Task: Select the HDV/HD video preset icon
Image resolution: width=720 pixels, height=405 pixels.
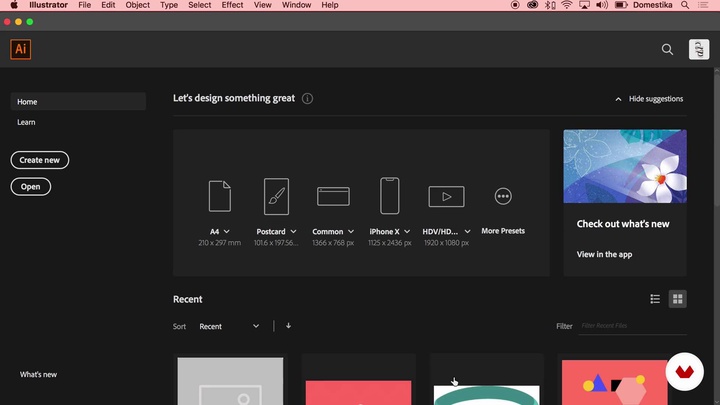Action: (446, 196)
